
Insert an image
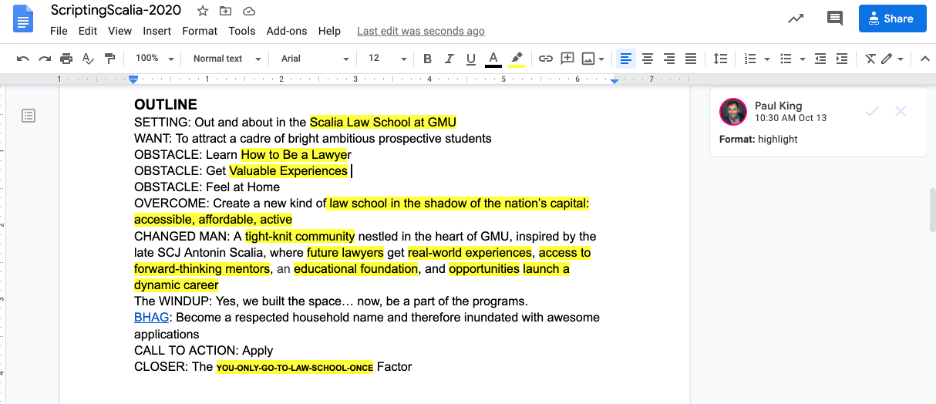(589, 58)
